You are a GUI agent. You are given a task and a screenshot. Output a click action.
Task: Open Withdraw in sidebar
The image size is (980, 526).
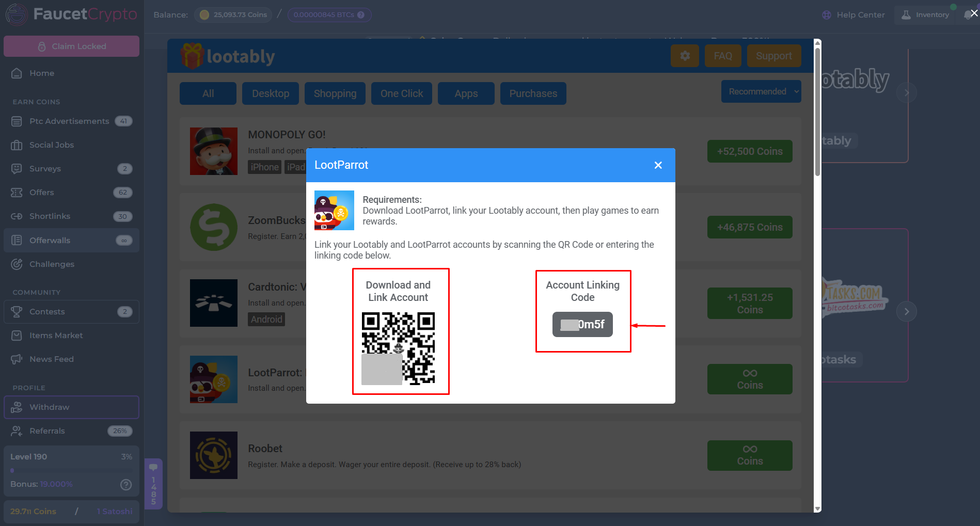pyautogui.click(x=71, y=407)
